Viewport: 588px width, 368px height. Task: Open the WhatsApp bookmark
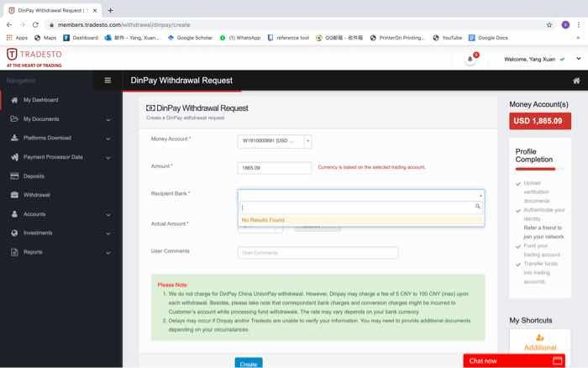coord(240,38)
